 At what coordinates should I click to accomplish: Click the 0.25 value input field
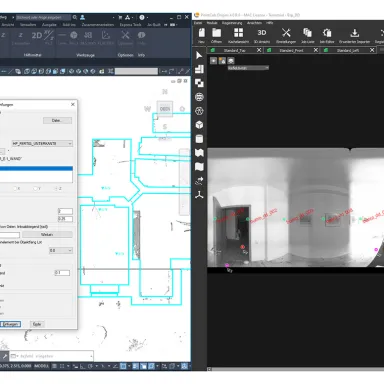65,219
